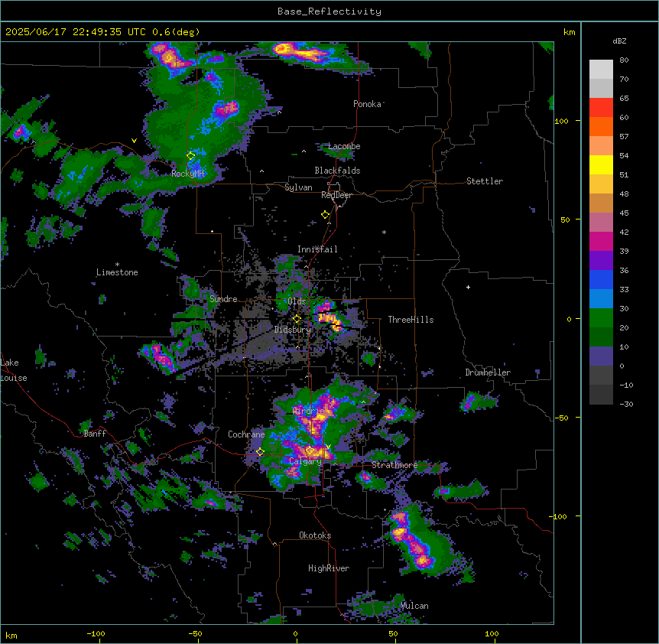
Task: Click the Olds city label
Action: pos(297,301)
